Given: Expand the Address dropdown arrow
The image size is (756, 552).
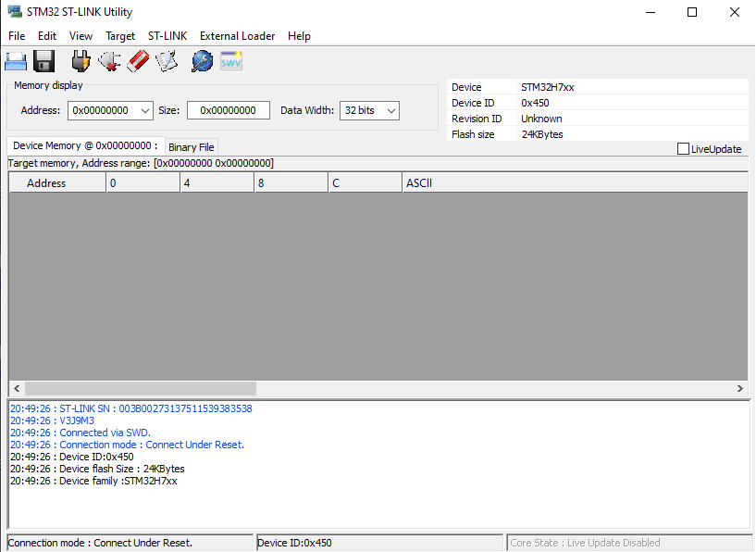Looking at the screenshot, I should click(x=145, y=110).
